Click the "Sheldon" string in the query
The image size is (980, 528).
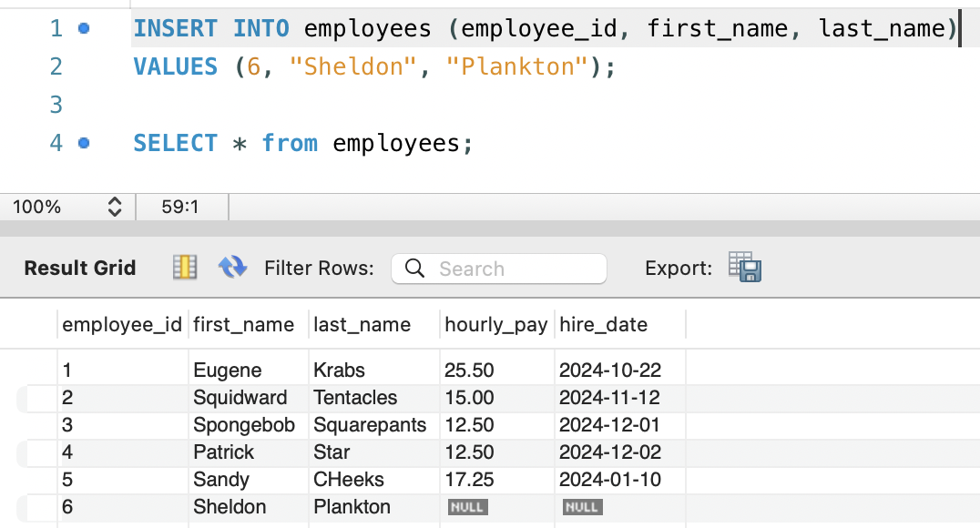coord(352,66)
